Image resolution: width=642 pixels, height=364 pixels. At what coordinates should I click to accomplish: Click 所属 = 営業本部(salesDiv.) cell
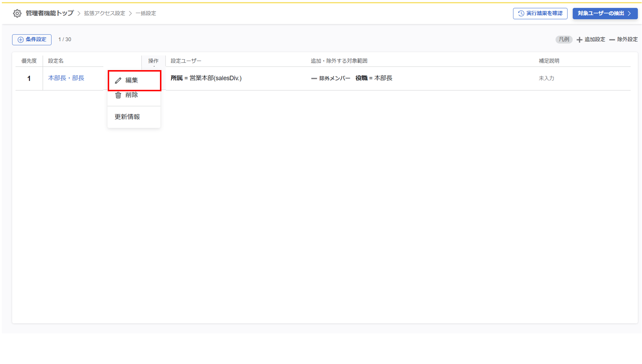pos(206,78)
